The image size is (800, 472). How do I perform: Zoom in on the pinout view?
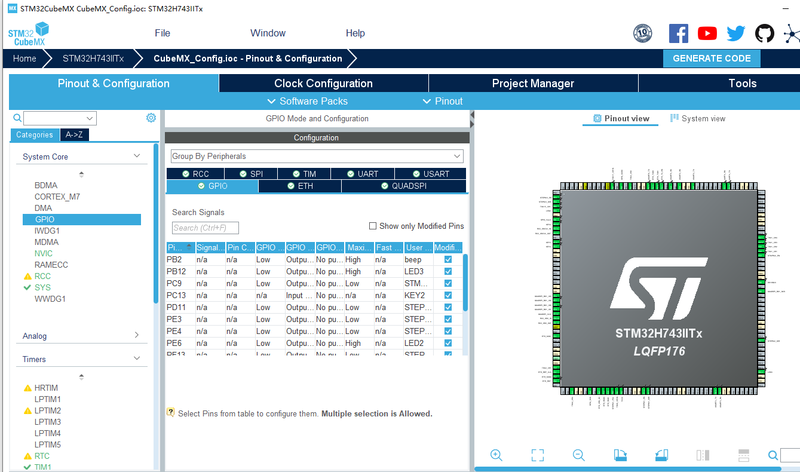(x=496, y=455)
